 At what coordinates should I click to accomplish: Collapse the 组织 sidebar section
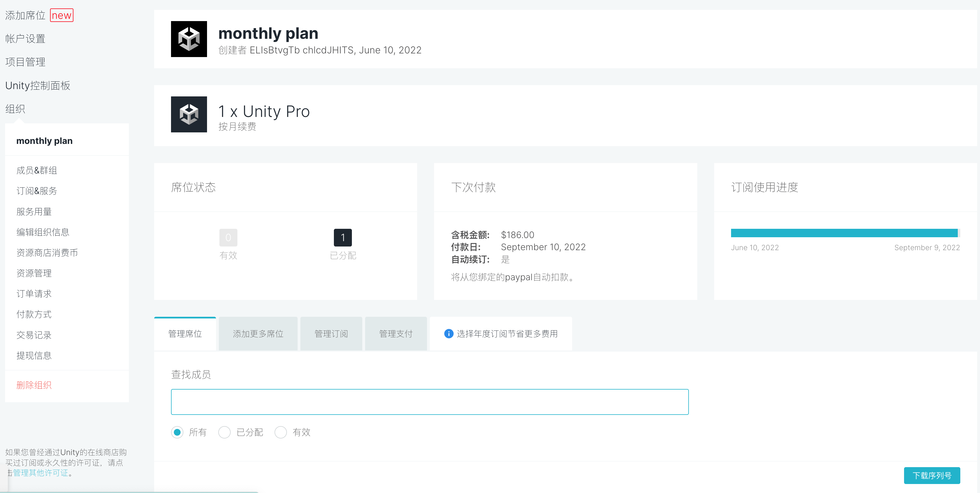[15, 109]
